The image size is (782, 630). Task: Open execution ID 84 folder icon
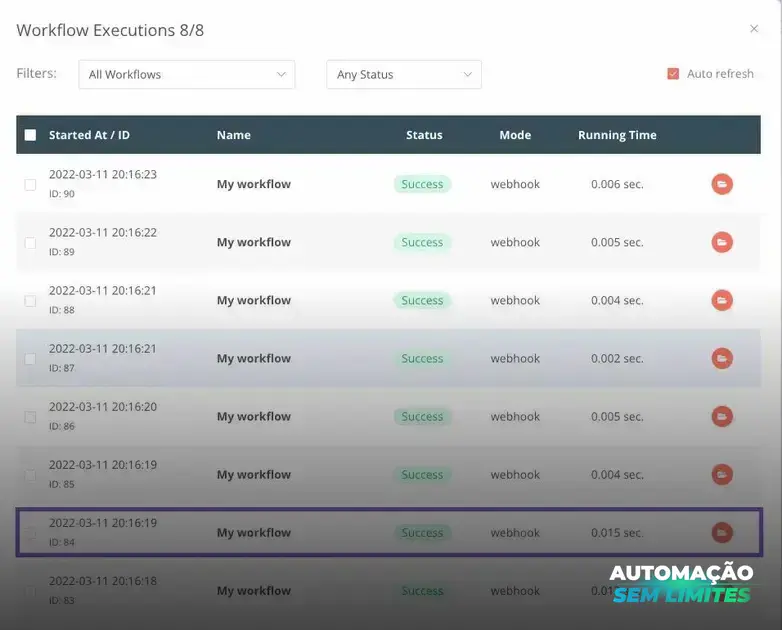722,533
